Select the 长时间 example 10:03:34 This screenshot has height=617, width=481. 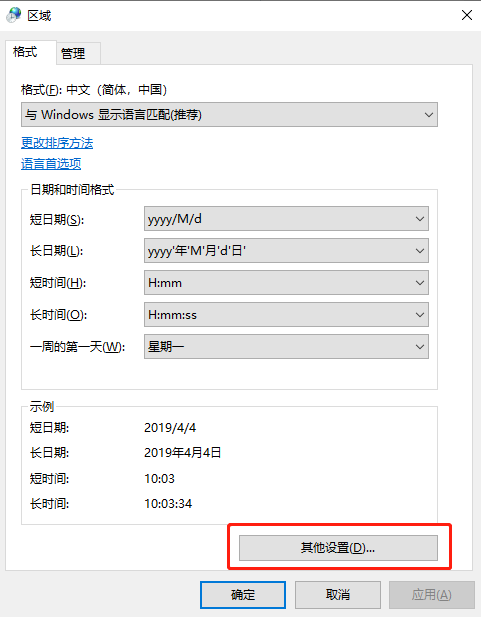[x=168, y=504]
